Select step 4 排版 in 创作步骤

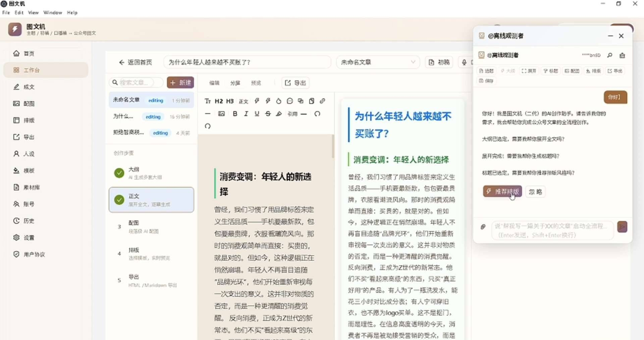click(x=151, y=254)
